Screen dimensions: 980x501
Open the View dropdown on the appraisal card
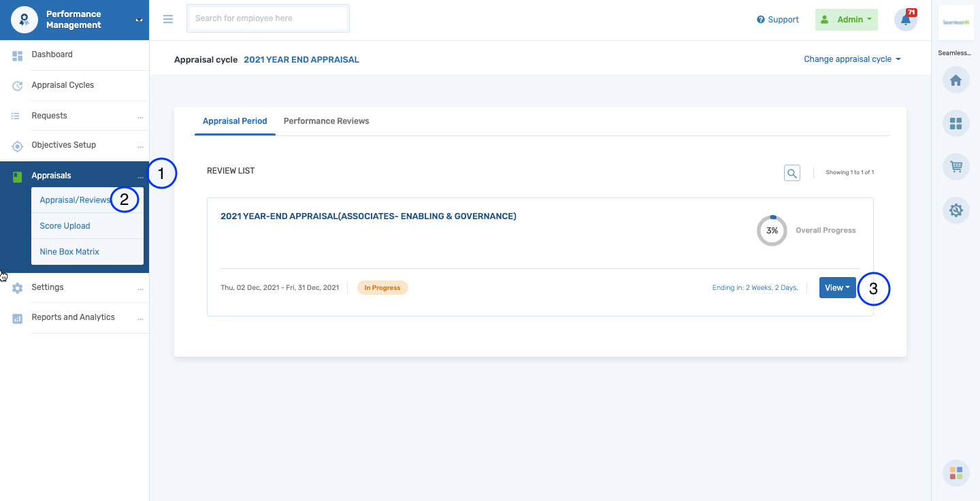(x=837, y=287)
